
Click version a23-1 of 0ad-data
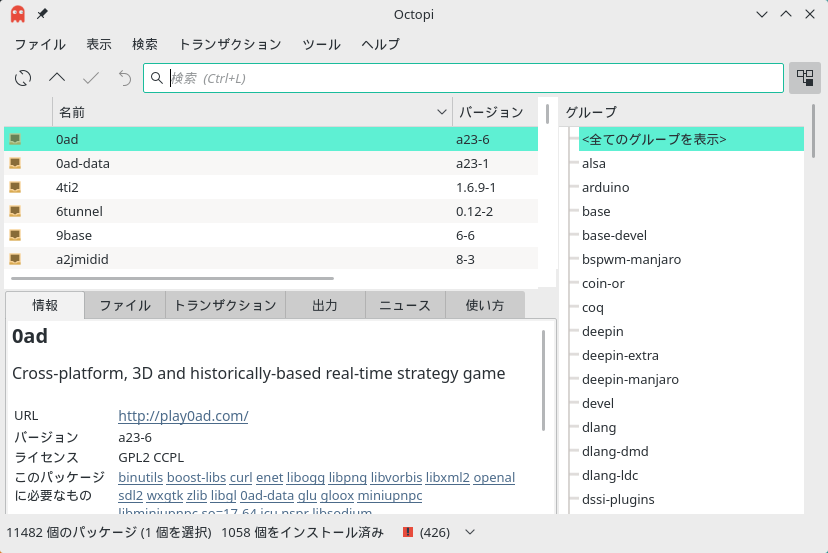(472, 163)
